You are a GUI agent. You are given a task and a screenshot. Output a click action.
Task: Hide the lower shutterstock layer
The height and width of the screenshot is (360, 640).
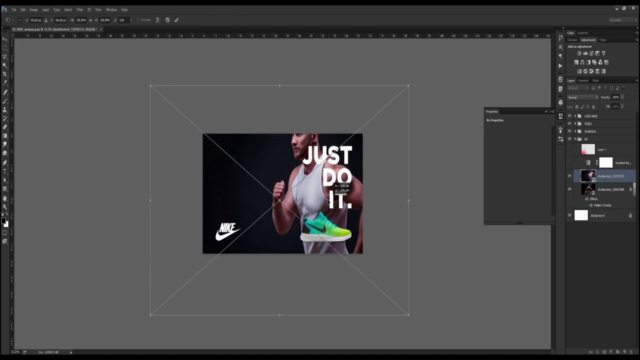pos(570,189)
